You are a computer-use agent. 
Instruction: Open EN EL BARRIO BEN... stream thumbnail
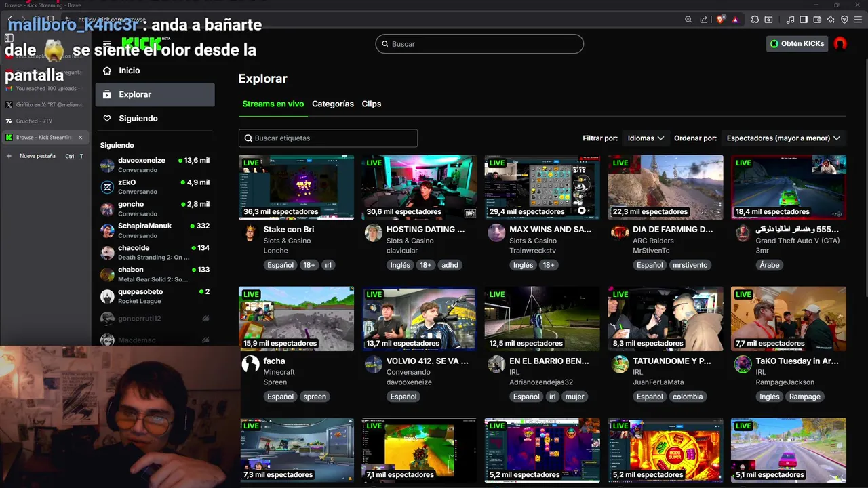click(x=542, y=319)
